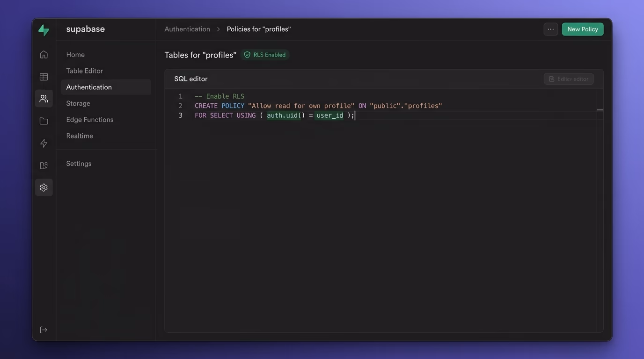The image size is (644, 359).
Task: Click the FOR SELECT USING keywords
Action: tap(225, 115)
